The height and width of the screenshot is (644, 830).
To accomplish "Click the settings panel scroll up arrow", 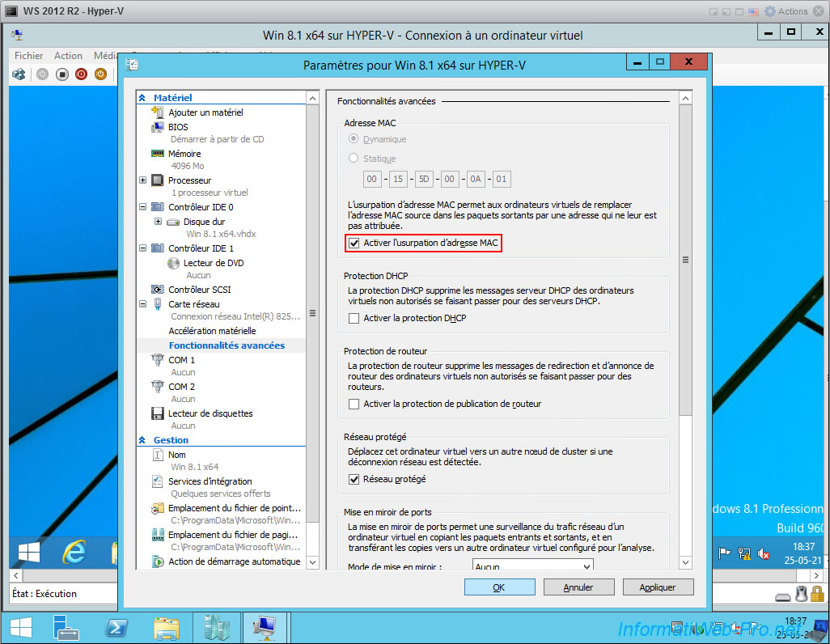I will 685,99.
